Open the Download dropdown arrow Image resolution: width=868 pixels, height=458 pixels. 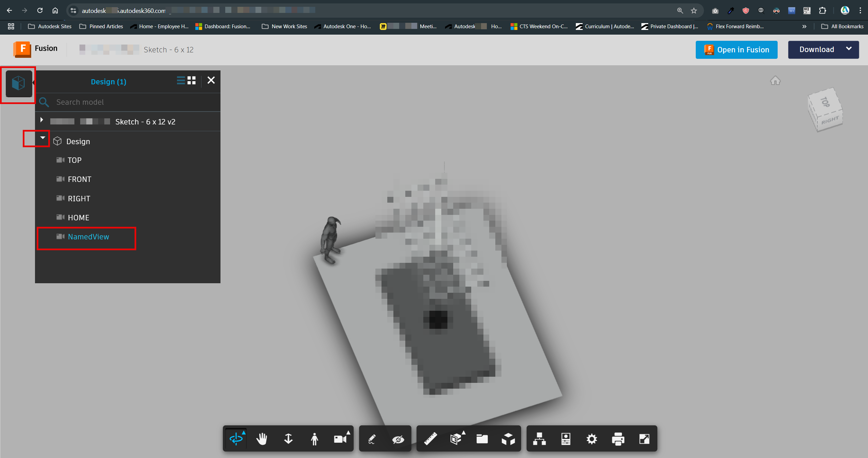click(849, 50)
